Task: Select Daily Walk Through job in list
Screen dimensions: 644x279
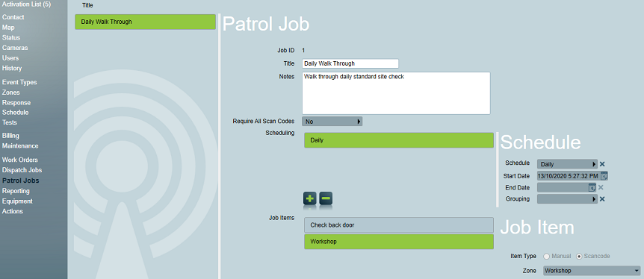Action: click(146, 22)
